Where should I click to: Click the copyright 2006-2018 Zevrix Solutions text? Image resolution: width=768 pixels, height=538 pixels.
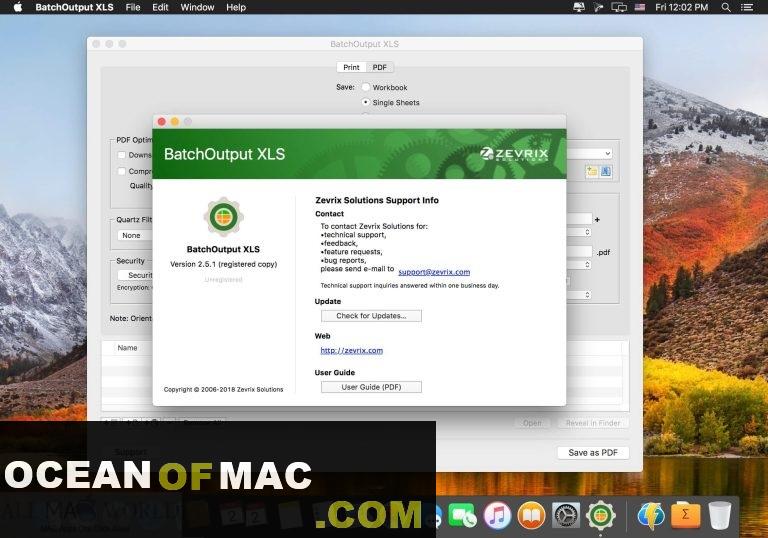click(223, 390)
